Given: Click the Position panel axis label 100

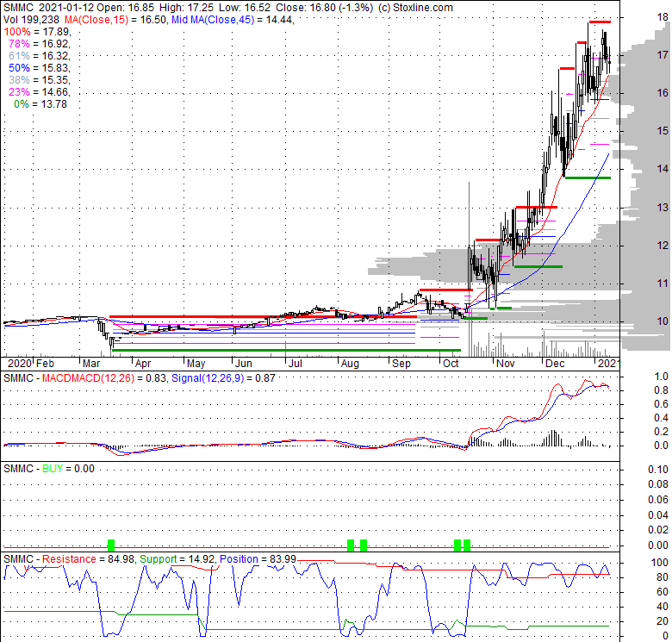Looking at the screenshot, I should pos(660,562).
